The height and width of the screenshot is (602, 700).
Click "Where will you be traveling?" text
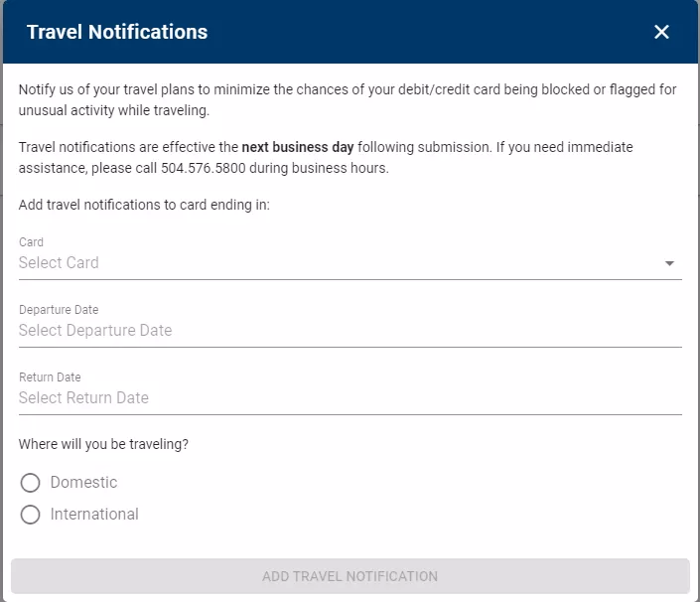pos(103,444)
